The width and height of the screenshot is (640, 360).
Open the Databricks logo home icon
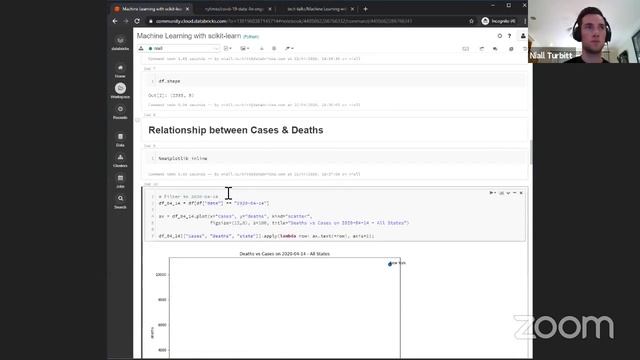coord(120,42)
